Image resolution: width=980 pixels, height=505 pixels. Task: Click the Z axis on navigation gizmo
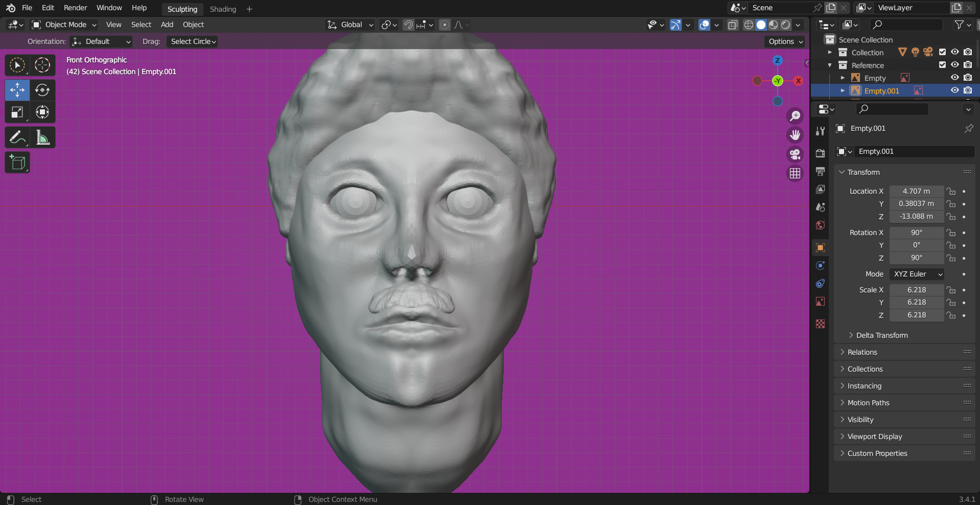click(x=777, y=60)
